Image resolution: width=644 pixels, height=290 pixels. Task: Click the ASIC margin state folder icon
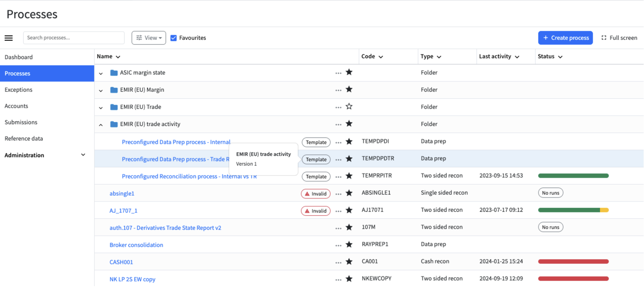click(114, 73)
